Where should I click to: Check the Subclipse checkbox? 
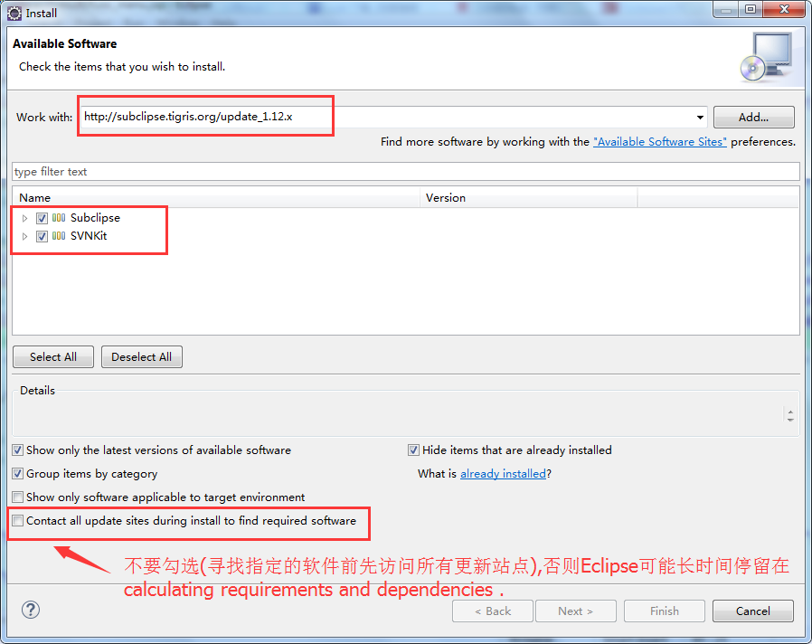coord(42,218)
